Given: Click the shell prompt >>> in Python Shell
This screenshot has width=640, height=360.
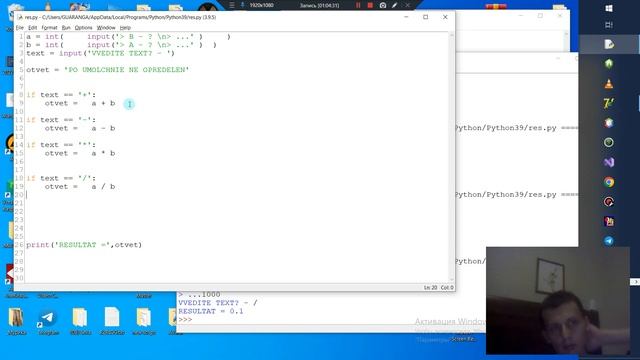Looking at the screenshot, I should (185, 320).
